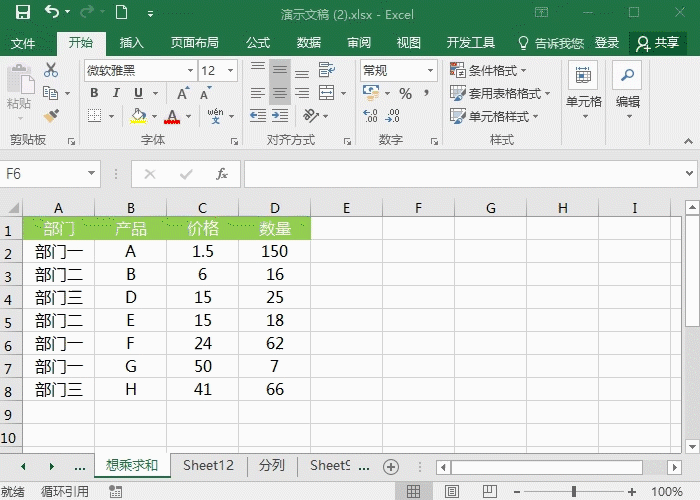Apply percent style to the cell
Viewport: 700px width, 500px height.
point(405,94)
